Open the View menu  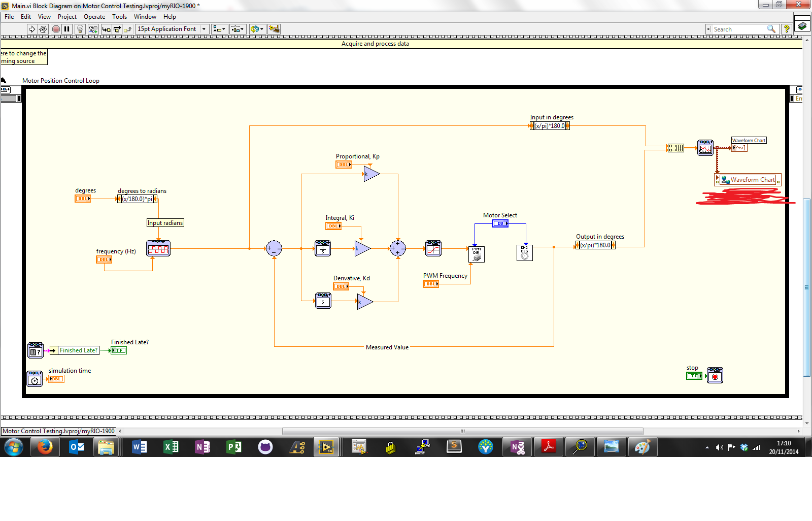44,17
